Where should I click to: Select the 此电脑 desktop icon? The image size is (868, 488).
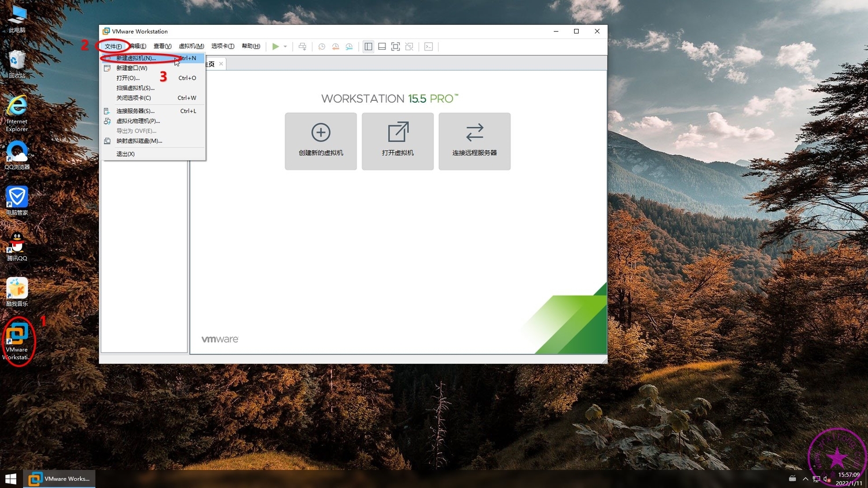17,19
